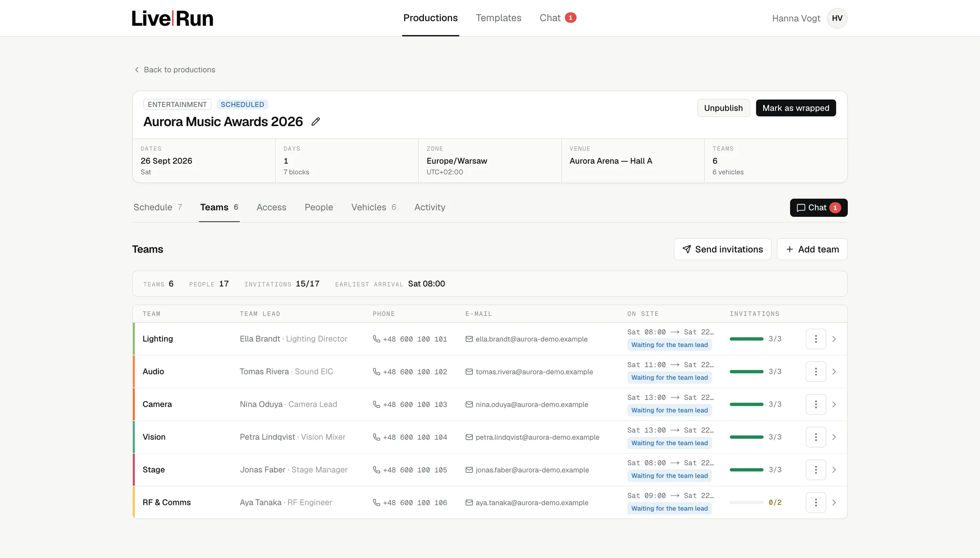Click ella.brandt@aurora-demo.example email

click(531, 339)
